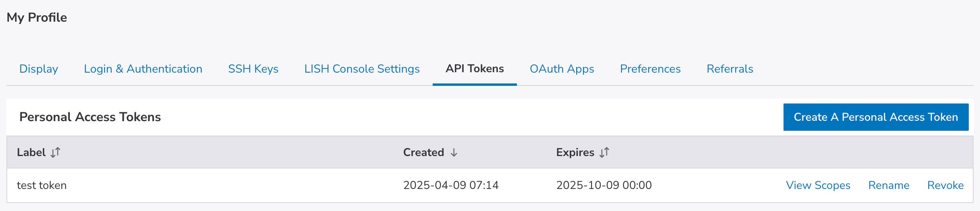Open the Display tab

tap(39, 69)
